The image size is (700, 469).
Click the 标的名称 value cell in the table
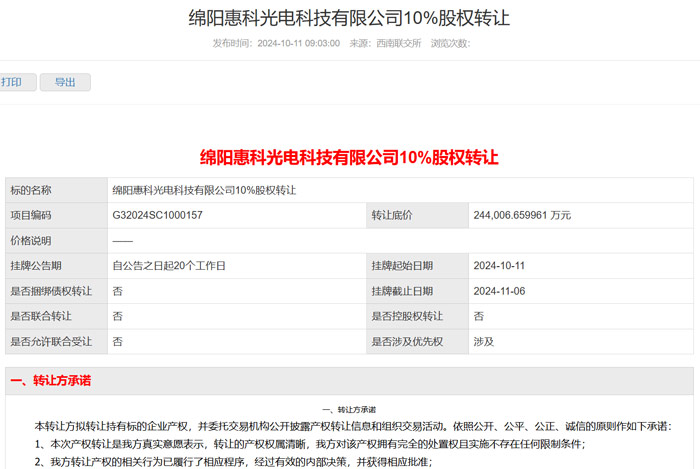(400, 190)
